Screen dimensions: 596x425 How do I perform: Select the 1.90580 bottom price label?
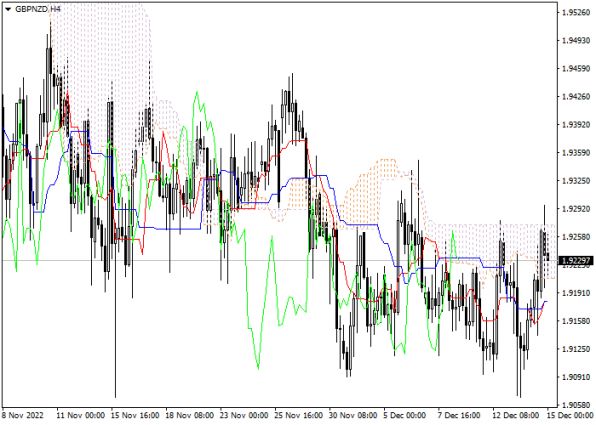coord(576,405)
